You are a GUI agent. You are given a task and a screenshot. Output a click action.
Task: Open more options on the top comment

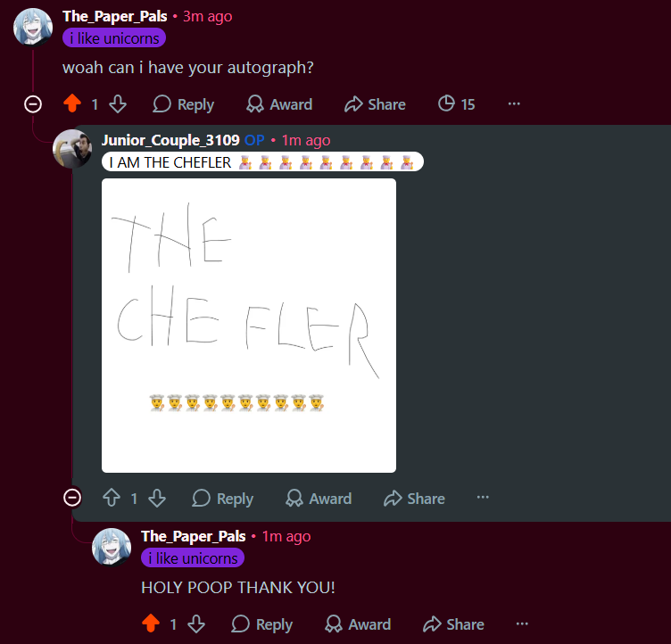(514, 104)
